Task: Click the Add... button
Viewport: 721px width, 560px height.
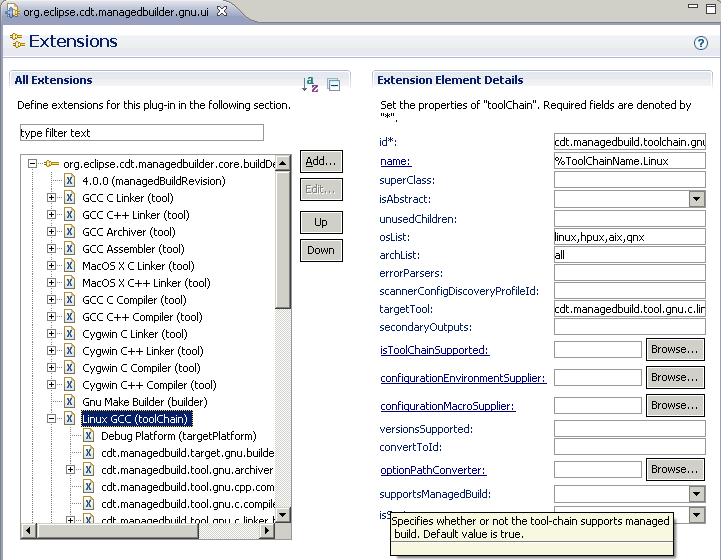Action: click(321, 161)
